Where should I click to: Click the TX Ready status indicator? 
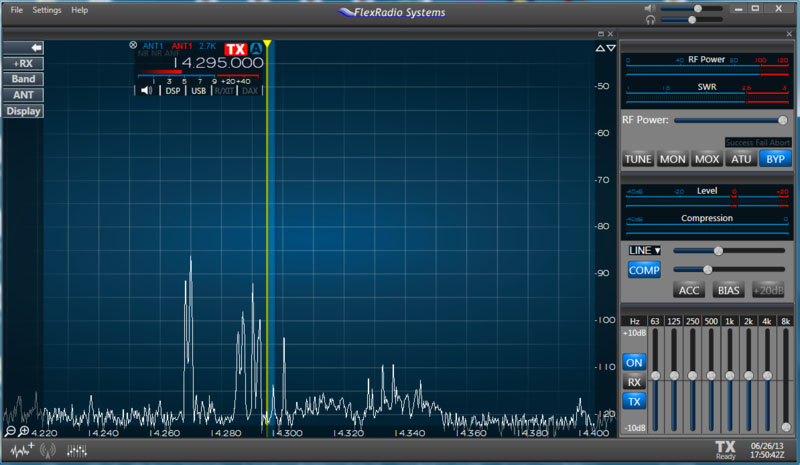[x=726, y=450]
